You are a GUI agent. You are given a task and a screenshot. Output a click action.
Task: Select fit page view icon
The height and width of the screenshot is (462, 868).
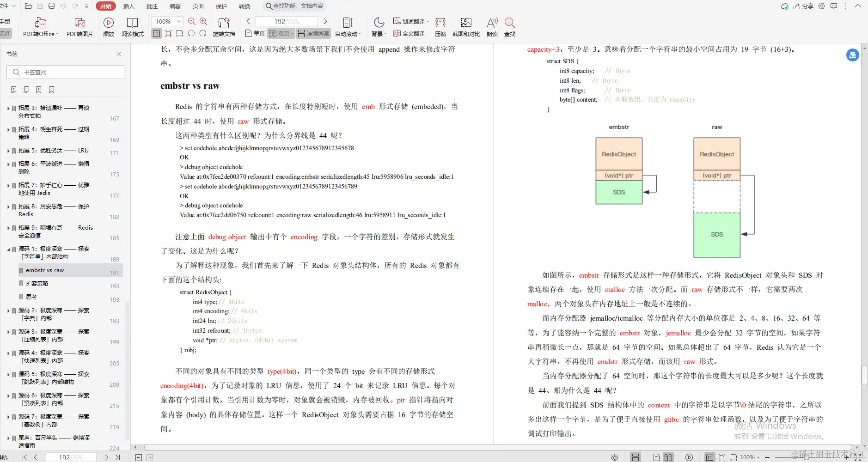[168, 34]
